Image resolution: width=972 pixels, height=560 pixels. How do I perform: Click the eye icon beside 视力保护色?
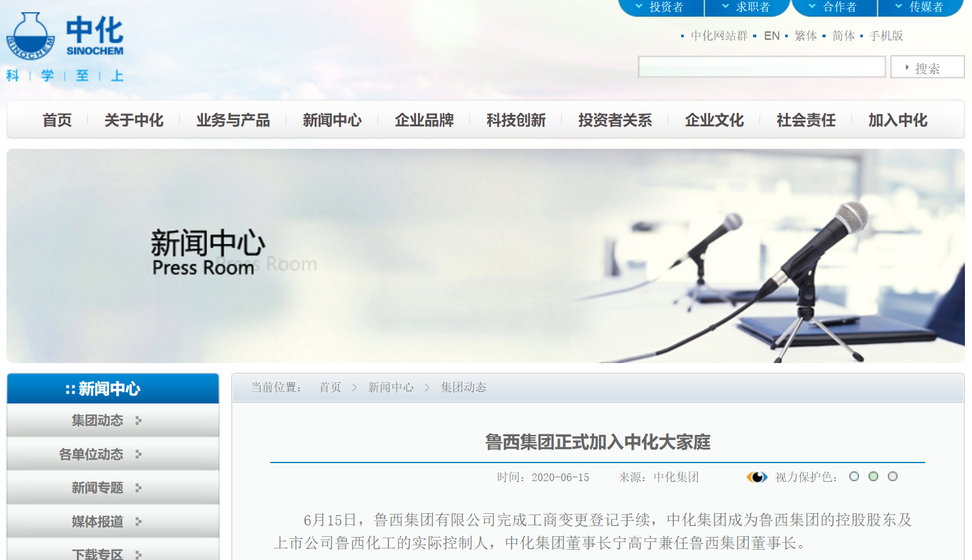[x=757, y=477]
